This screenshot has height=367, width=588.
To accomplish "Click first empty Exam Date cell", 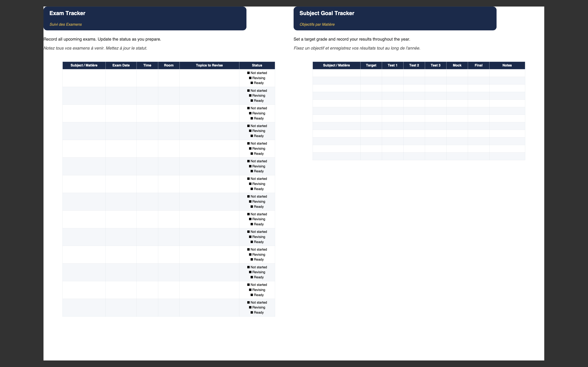I will coord(121,78).
